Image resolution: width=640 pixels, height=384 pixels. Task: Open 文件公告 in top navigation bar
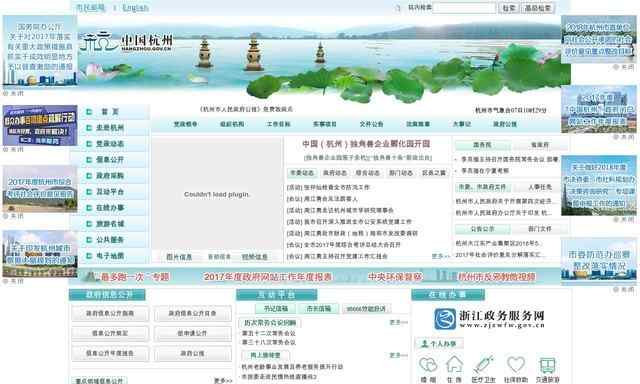[x=371, y=124]
